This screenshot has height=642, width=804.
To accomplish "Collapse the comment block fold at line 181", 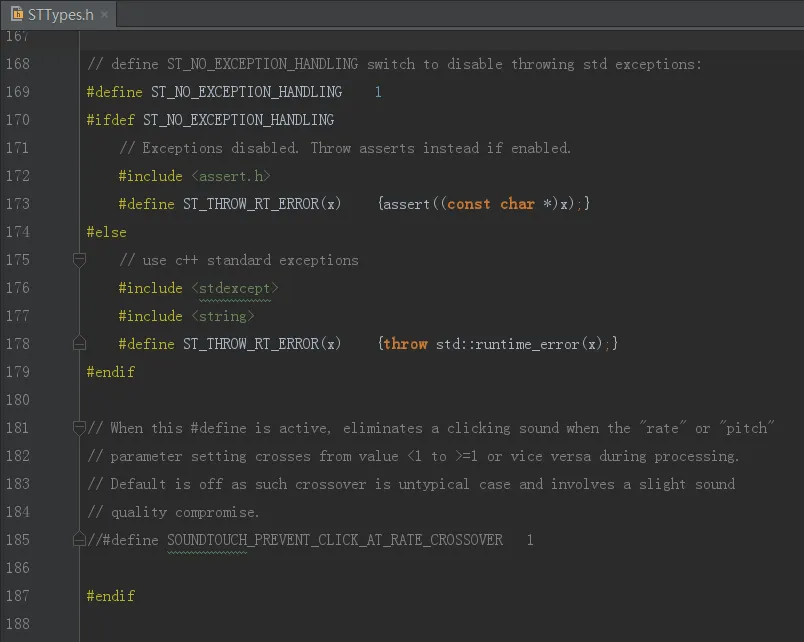I will [79, 427].
